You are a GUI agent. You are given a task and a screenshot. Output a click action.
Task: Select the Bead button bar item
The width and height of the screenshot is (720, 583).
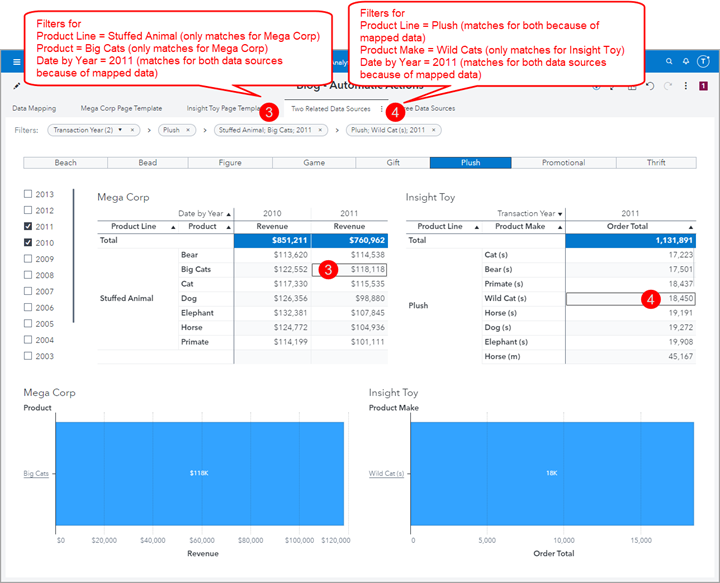(x=148, y=163)
